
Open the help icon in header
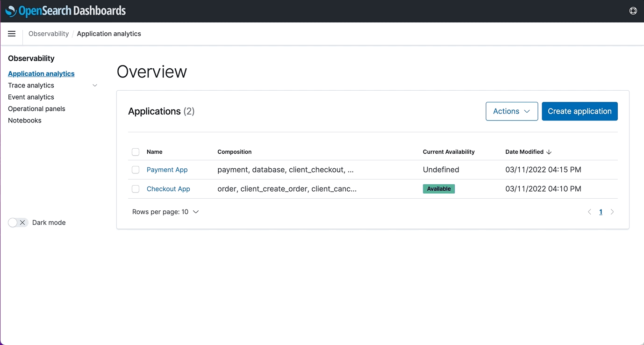click(633, 11)
